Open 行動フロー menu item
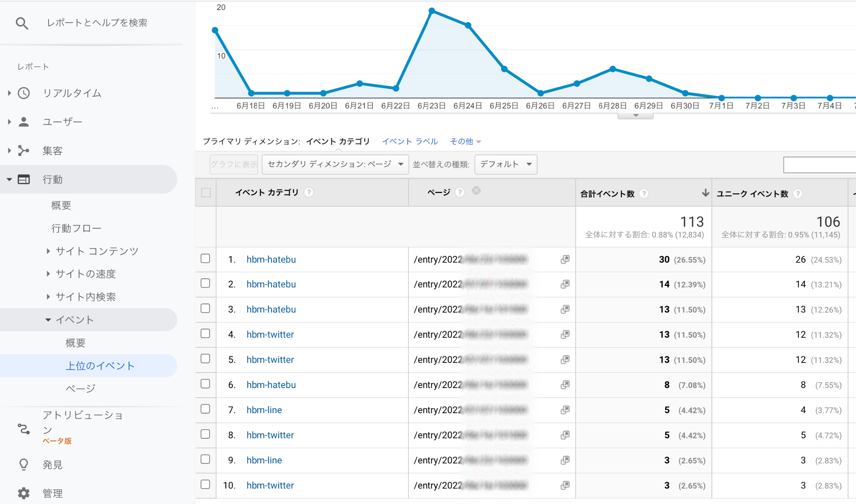 76,228
